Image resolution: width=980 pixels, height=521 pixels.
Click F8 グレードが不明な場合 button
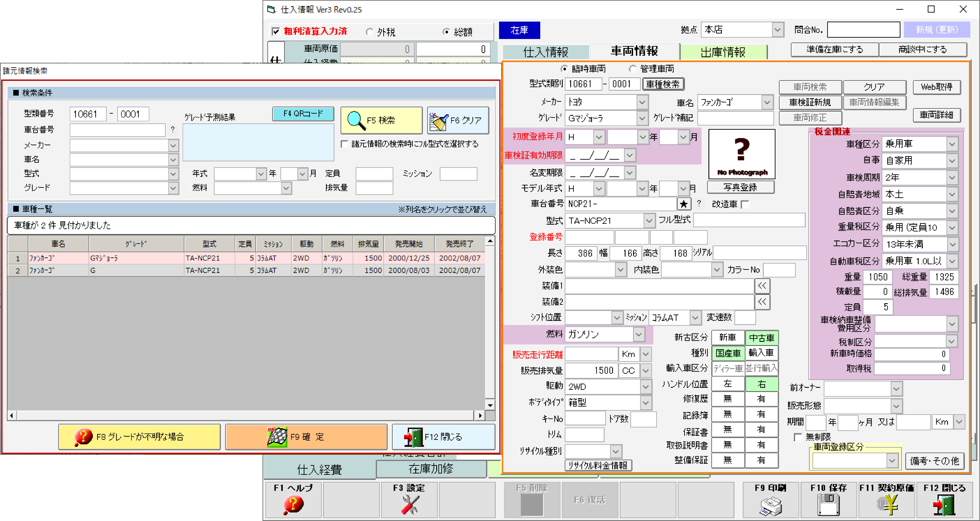[x=139, y=437]
